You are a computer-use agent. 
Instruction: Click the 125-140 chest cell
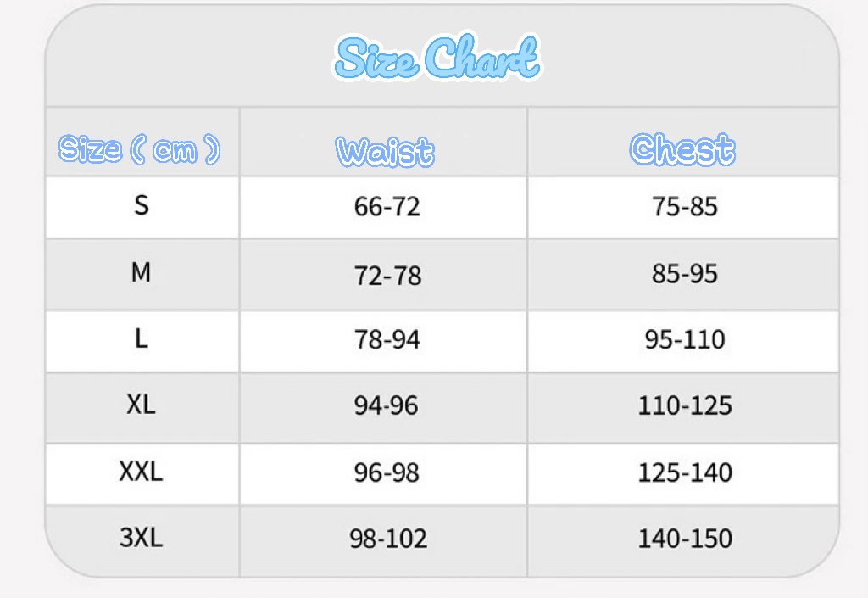pyautogui.click(x=684, y=472)
